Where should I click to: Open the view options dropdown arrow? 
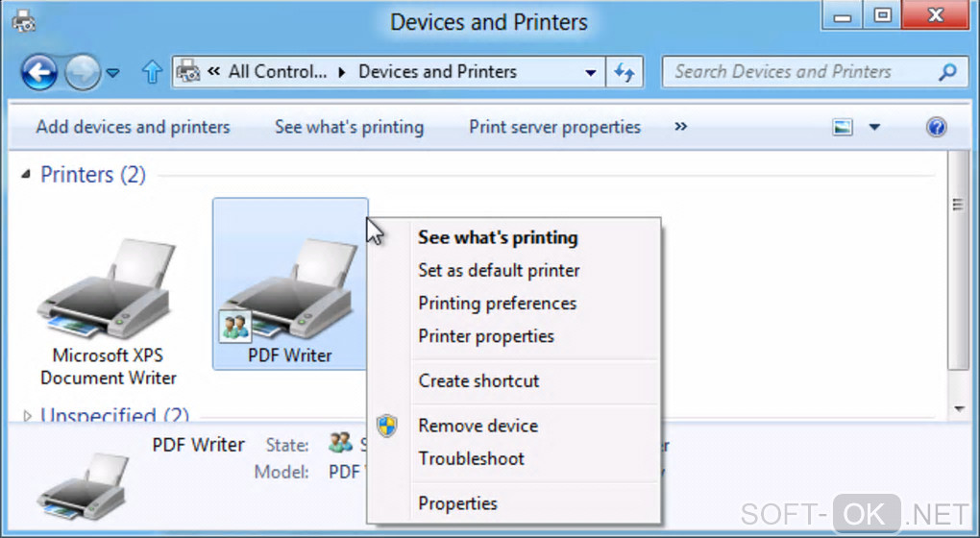(x=874, y=128)
